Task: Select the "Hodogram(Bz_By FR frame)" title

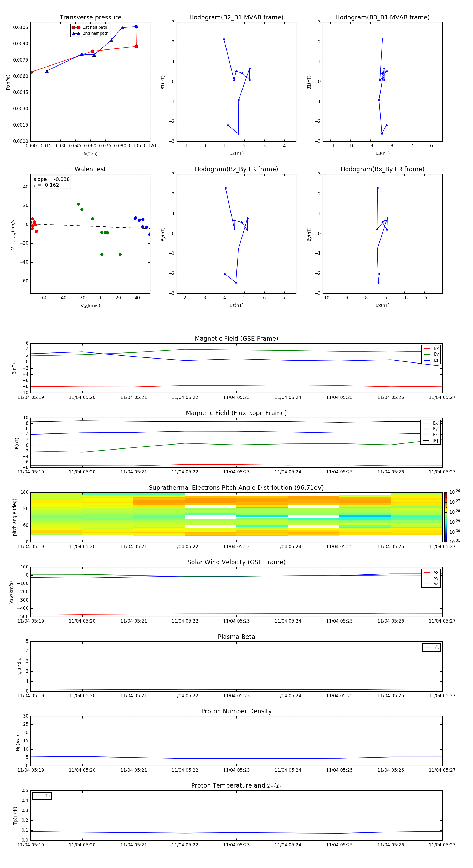Action: (236, 169)
